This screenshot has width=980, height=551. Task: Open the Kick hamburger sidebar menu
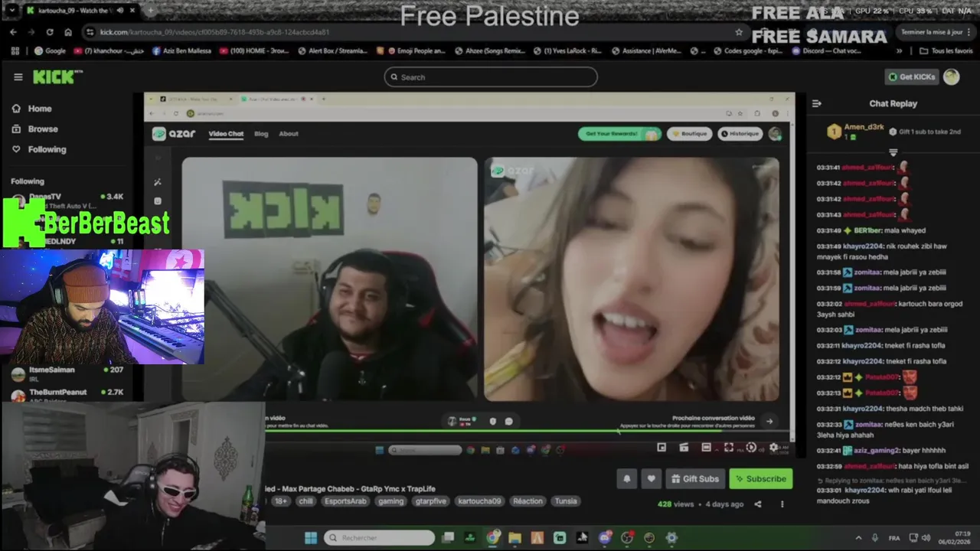click(18, 77)
